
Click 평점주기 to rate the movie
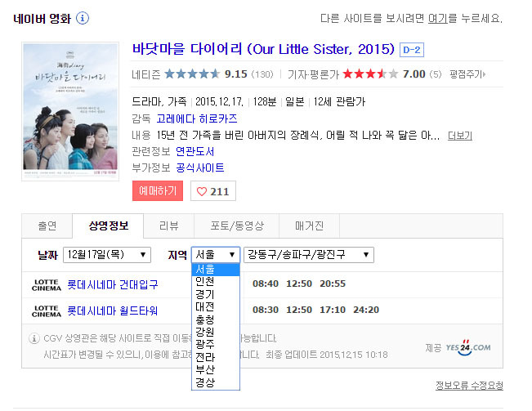[x=467, y=74]
